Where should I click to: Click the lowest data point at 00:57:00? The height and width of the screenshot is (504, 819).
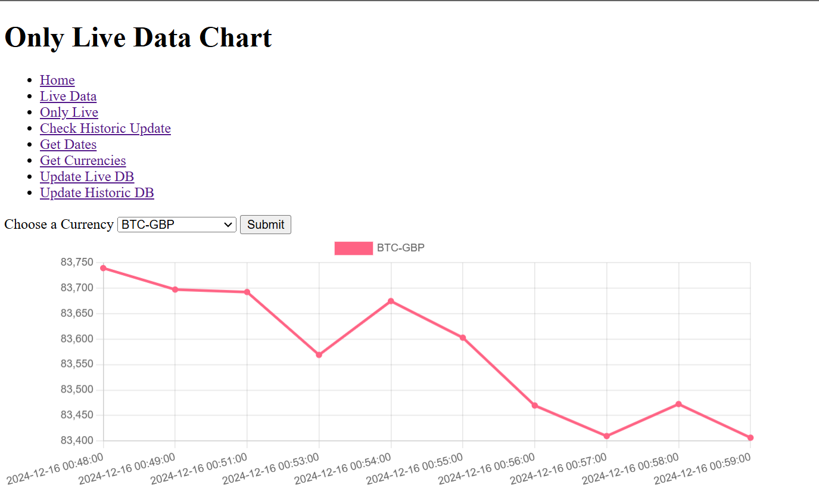pyautogui.click(x=606, y=435)
